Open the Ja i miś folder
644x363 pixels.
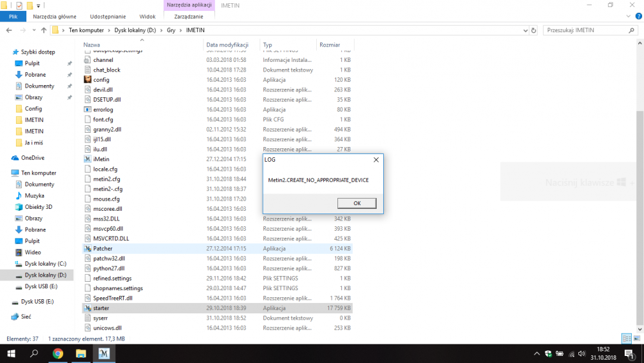tap(33, 142)
